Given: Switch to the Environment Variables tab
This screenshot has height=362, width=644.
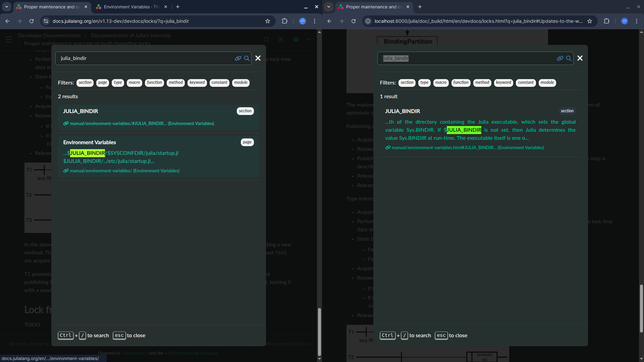Looking at the screenshot, I should [x=131, y=7].
